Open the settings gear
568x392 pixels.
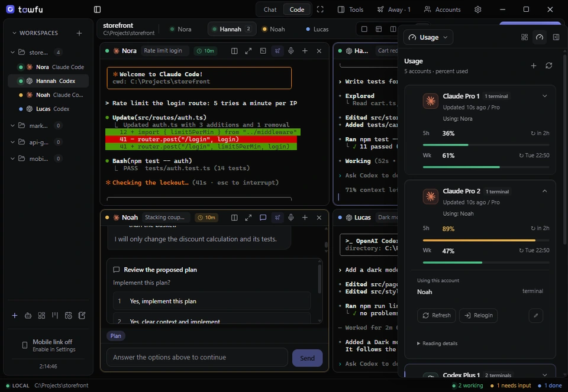(478, 9)
